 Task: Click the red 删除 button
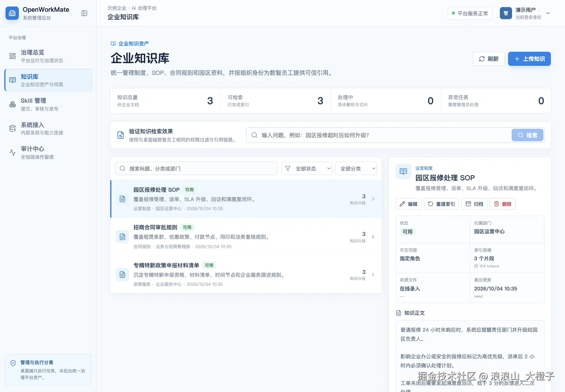coord(503,204)
